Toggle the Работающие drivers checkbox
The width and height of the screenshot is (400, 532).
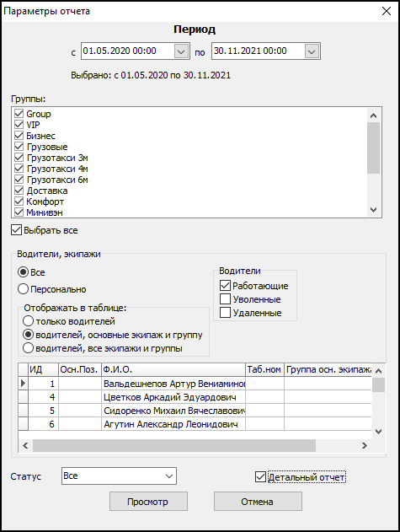[225, 286]
